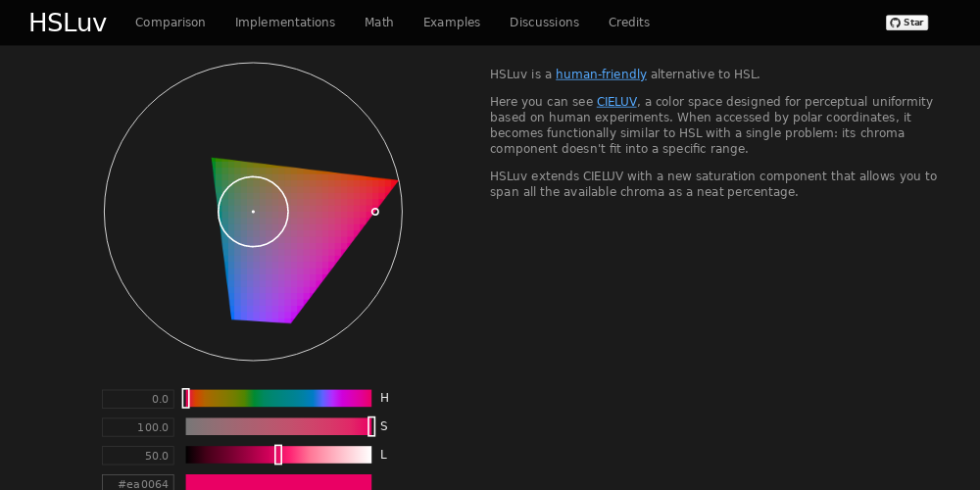Click the saturation slider handle
The width and height of the screenshot is (980, 490).
point(371,427)
